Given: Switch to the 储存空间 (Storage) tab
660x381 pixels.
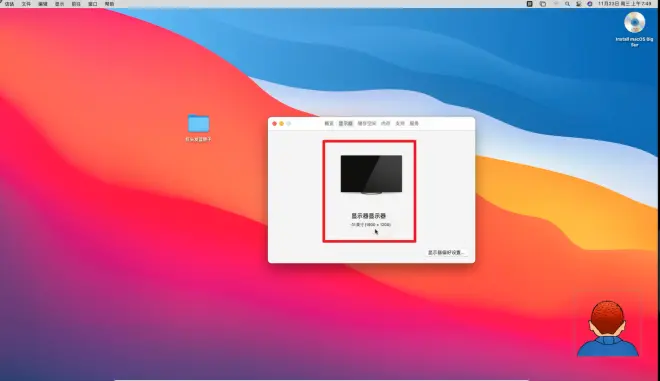Looking at the screenshot, I should tap(367, 123).
